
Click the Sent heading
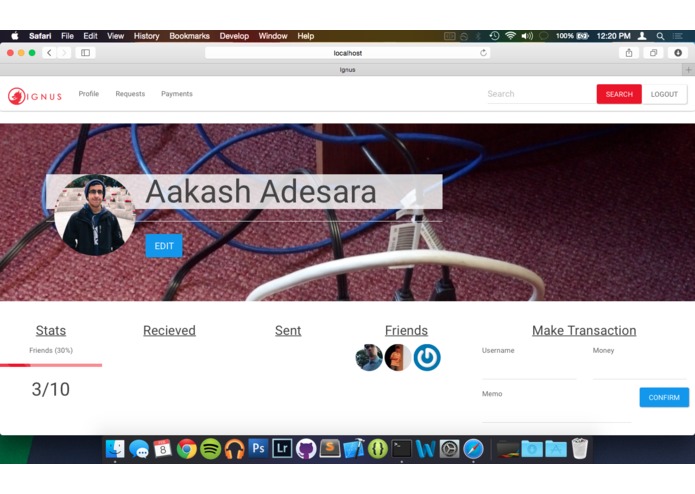point(288,331)
